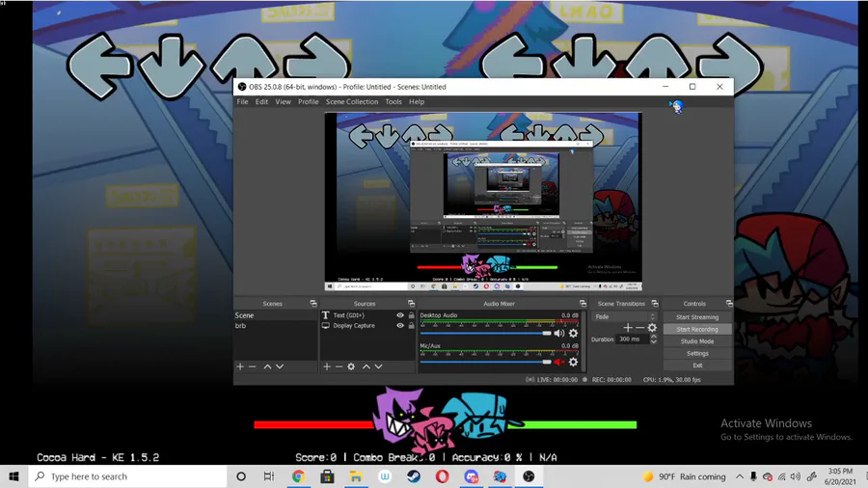Move scene down in Scenes panel
Image resolution: width=868 pixels, height=488 pixels.
tap(280, 366)
